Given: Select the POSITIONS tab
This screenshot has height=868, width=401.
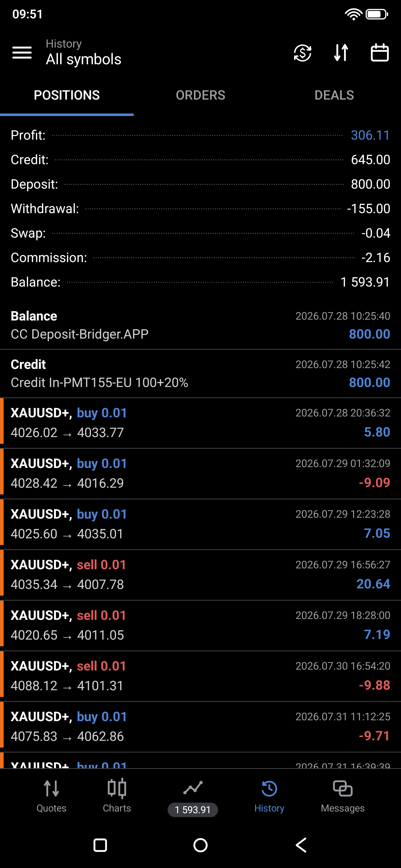Looking at the screenshot, I should 67,95.
